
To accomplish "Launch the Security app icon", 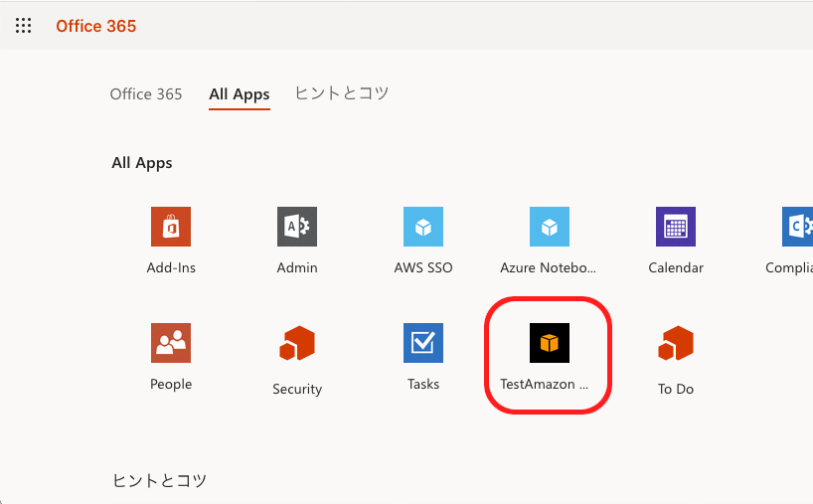I will pos(297,343).
